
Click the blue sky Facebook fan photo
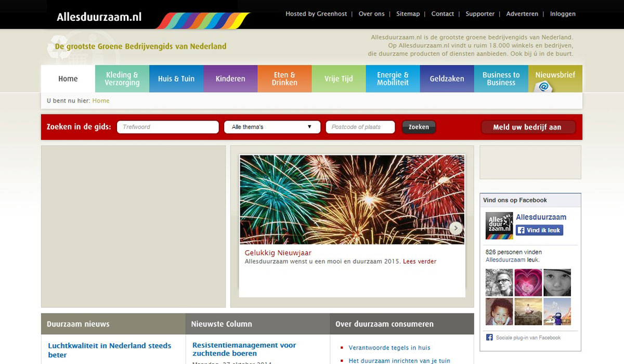pos(557,311)
